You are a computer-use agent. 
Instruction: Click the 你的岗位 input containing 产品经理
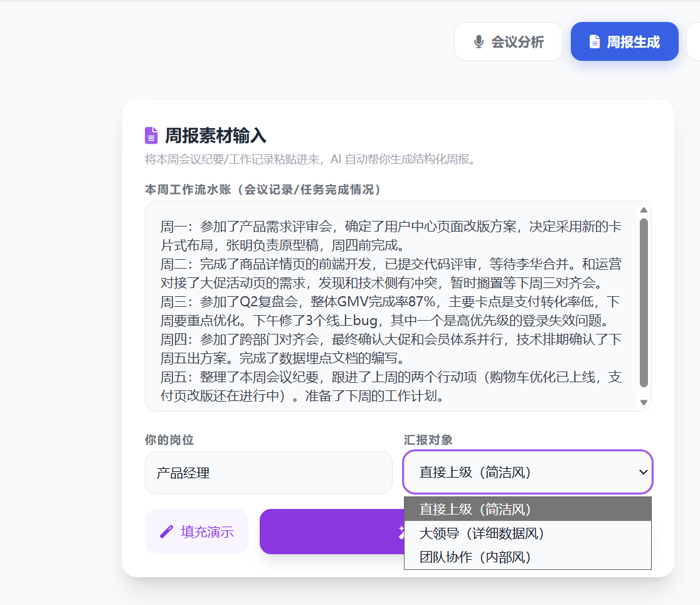pos(268,473)
